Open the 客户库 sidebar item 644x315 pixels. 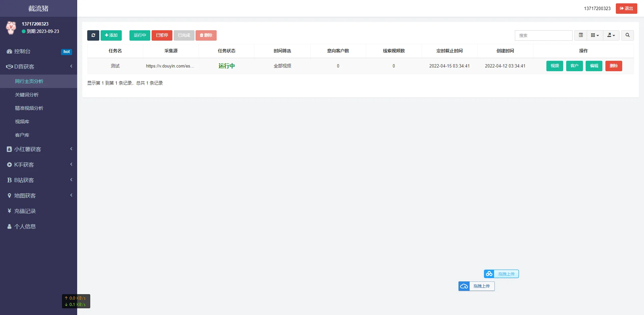pyautogui.click(x=22, y=135)
